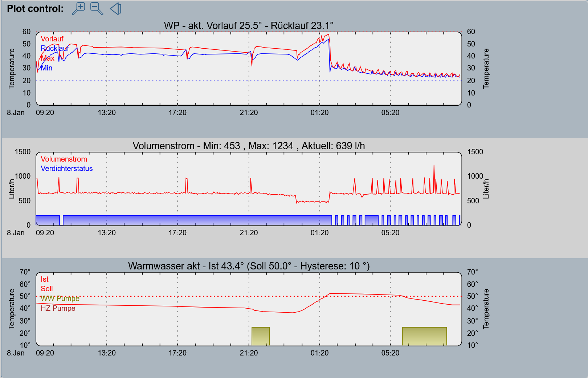Click the Ist legend label

click(x=45, y=279)
